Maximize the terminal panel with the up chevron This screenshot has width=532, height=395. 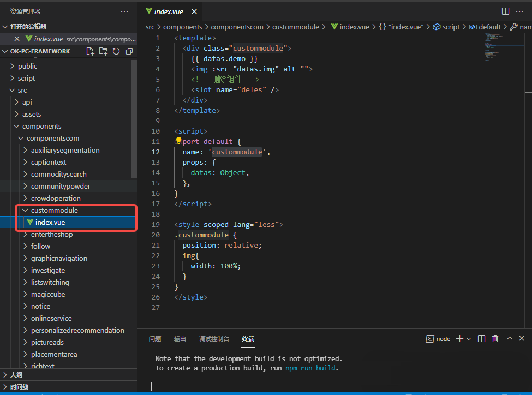point(510,339)
